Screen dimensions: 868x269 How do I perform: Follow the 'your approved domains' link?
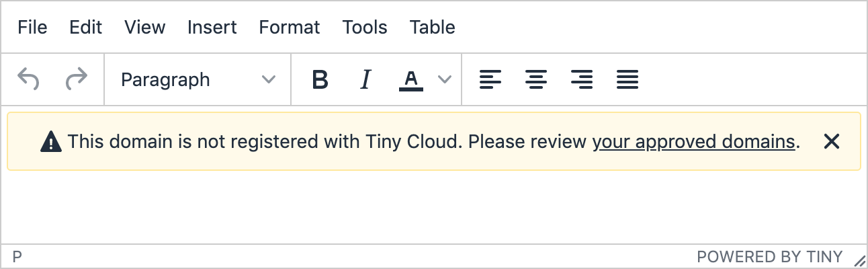[693, 142]
